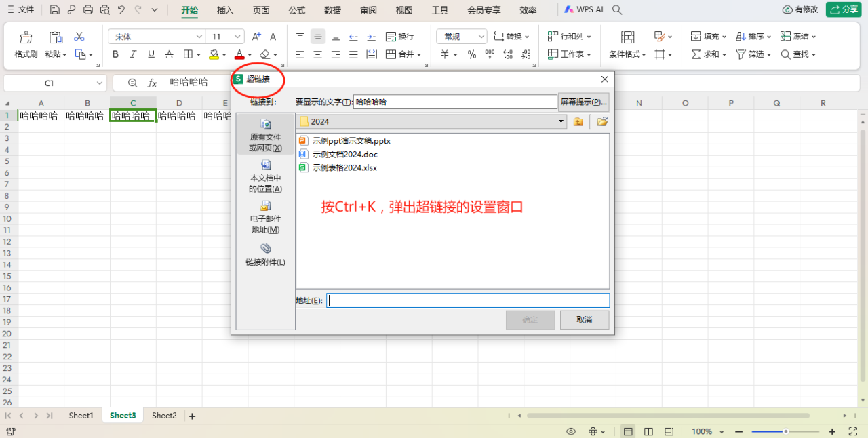Click Wrap Text (换行) button
The width and height of the screenshot is (868, 438).
pyautogui.click(x=399, y=37)
